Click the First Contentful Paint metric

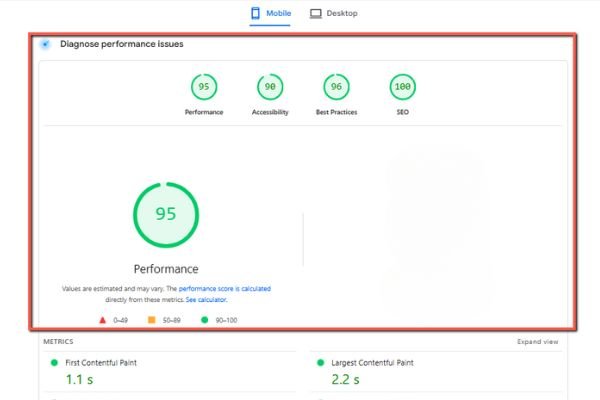tap(100, 362)
